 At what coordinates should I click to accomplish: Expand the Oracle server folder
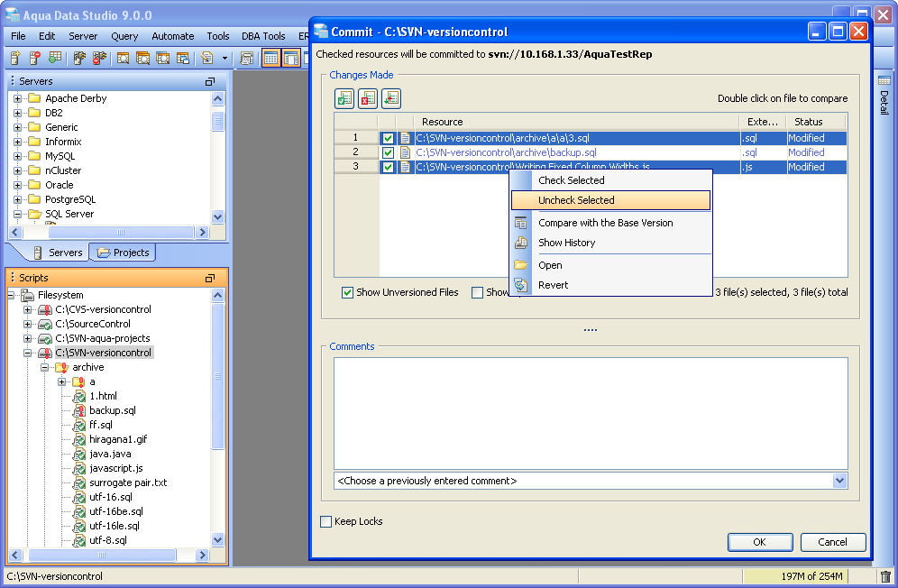tap(17, 185)
